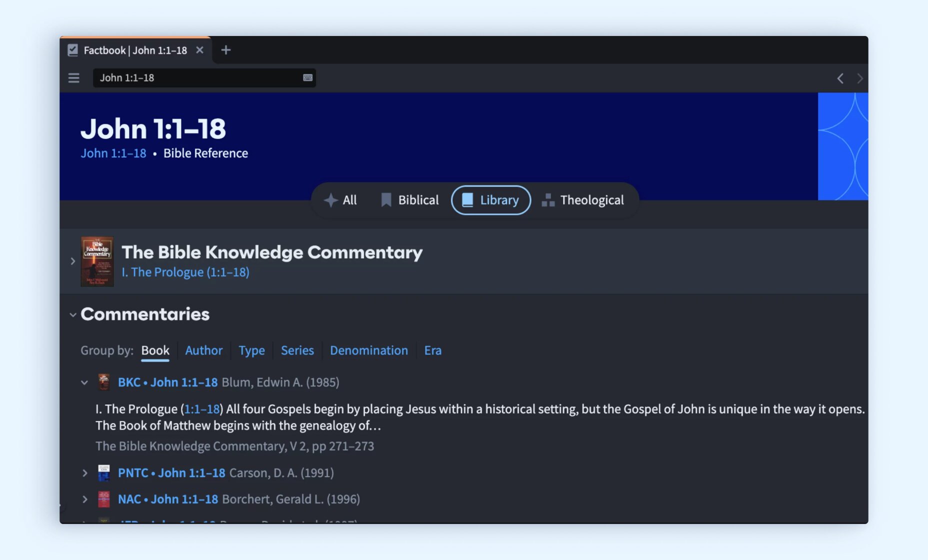Click the PNTC book cover icon

[x=104, y=472]
